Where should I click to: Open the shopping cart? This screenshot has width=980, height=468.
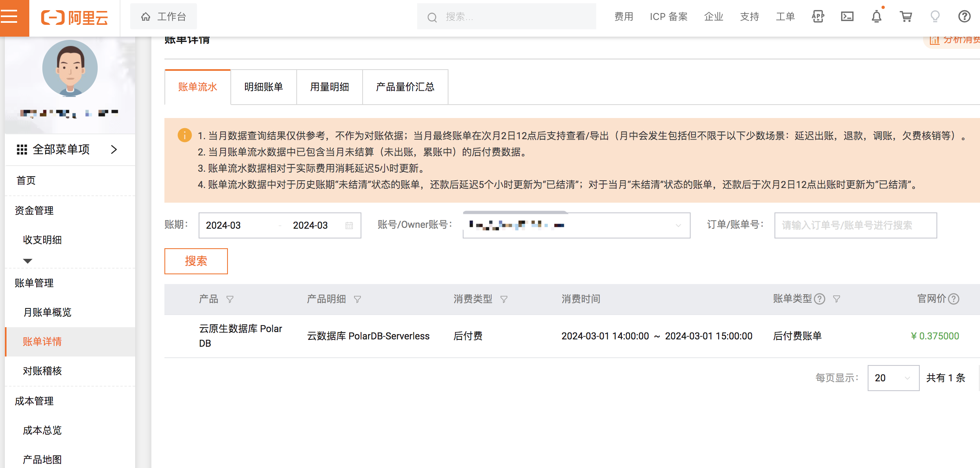click(906, 16)
